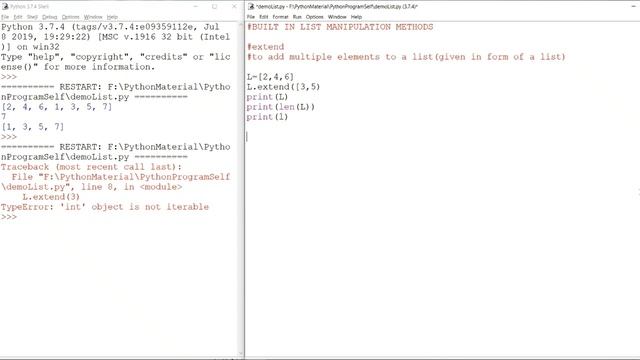Minimize the demoList.py editor window
Viewport: 640px width, 360px height.
pos(634,7)
